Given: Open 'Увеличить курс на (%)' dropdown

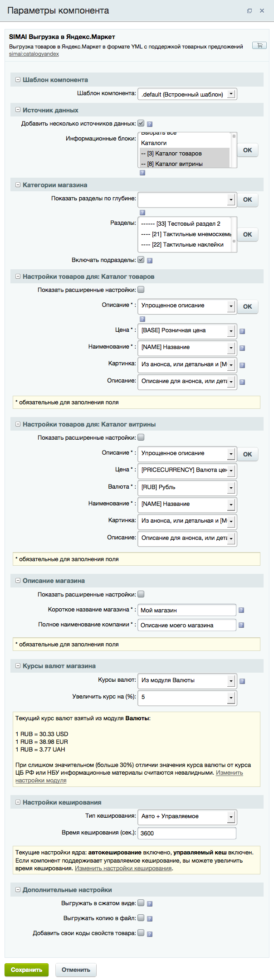Looking at the screenshot, I should tap(187, 697).
